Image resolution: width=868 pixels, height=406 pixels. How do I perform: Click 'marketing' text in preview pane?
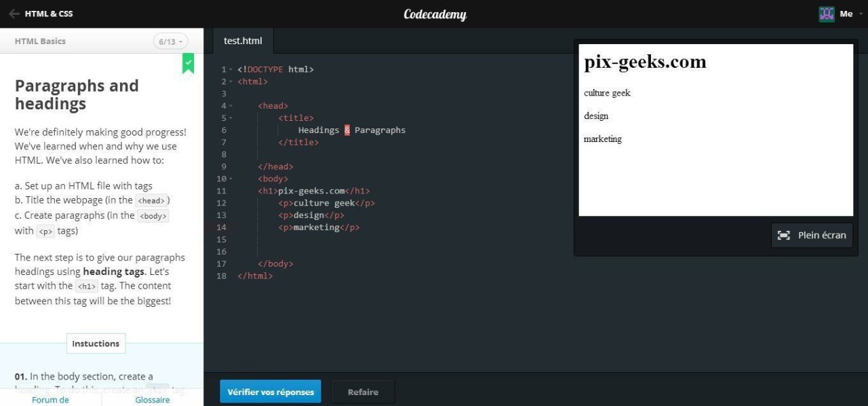603,139
